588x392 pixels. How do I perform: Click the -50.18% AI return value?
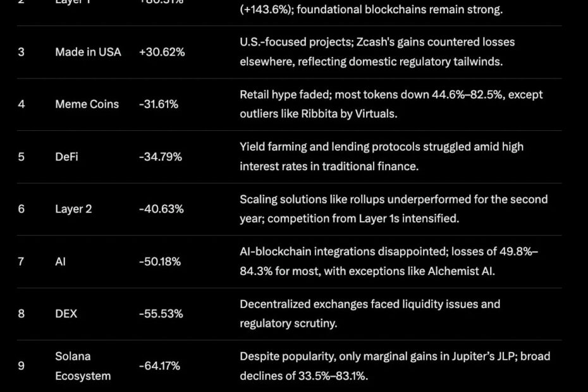[160, 261]
